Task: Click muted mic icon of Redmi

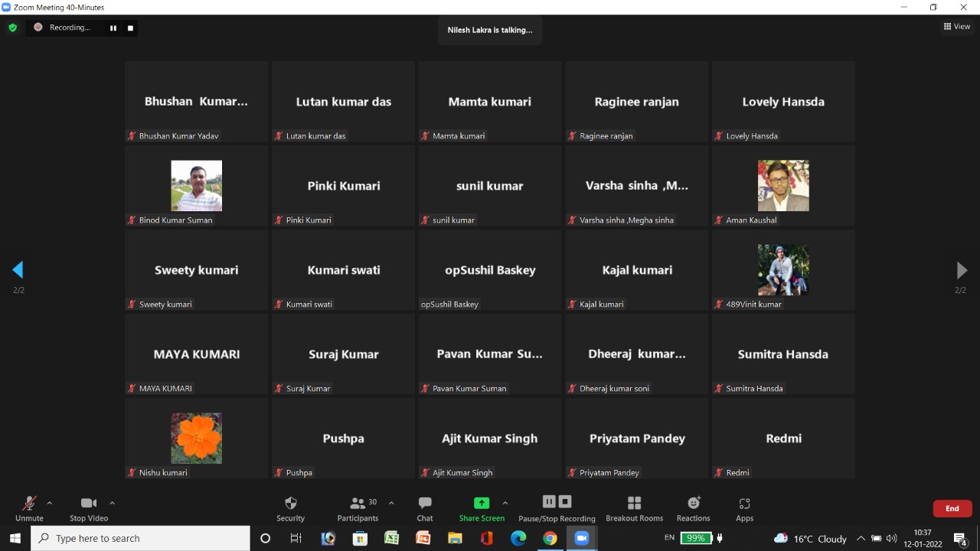Action: tap(719, 472)
